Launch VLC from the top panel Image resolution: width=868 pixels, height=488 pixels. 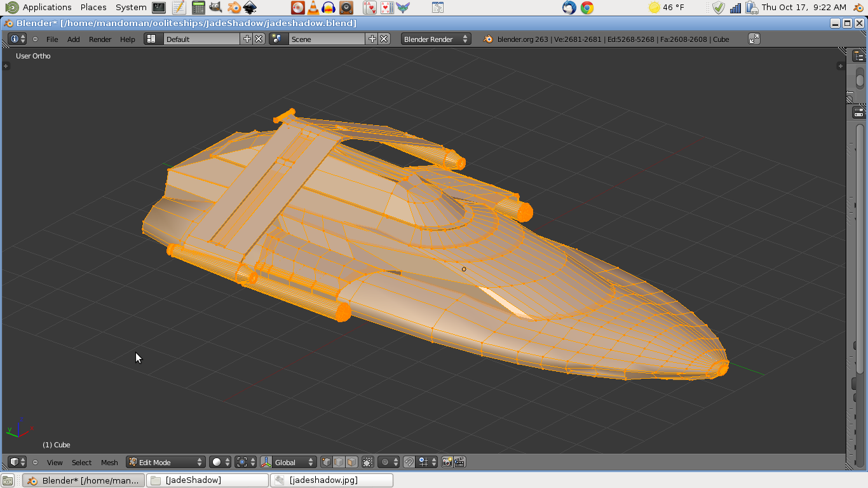(313, 8)
